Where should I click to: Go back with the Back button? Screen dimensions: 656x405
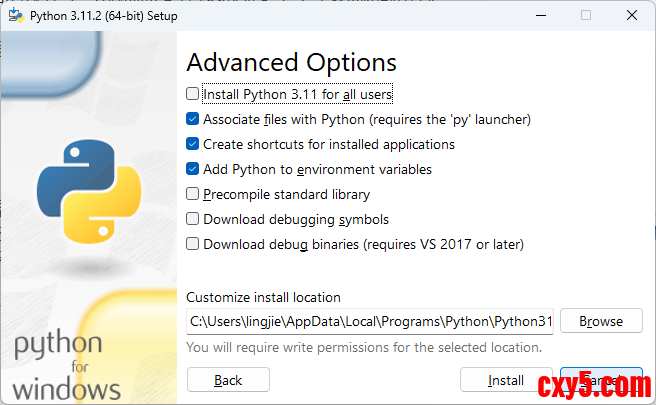228,380
